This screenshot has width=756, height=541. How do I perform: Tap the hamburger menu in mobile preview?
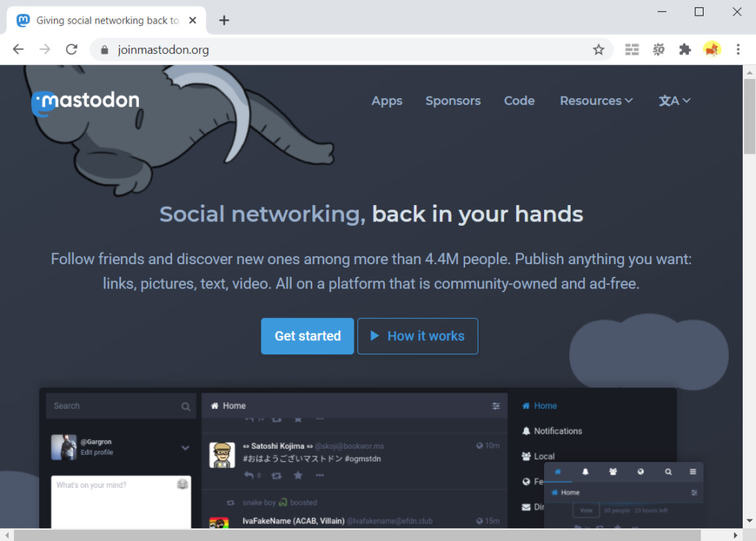pos(693,472)
